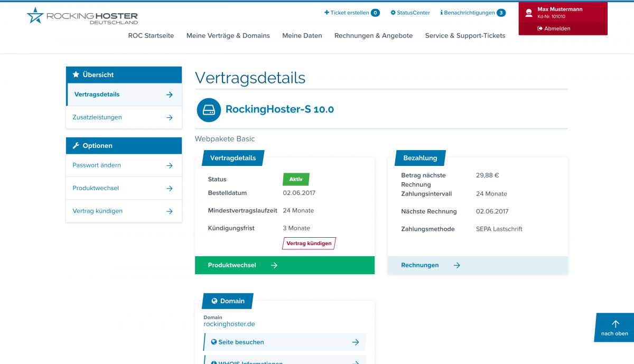The image size is (634, 364).
Task: Click the globe icon in the Domain tab
Action: (x=215, y=301)
